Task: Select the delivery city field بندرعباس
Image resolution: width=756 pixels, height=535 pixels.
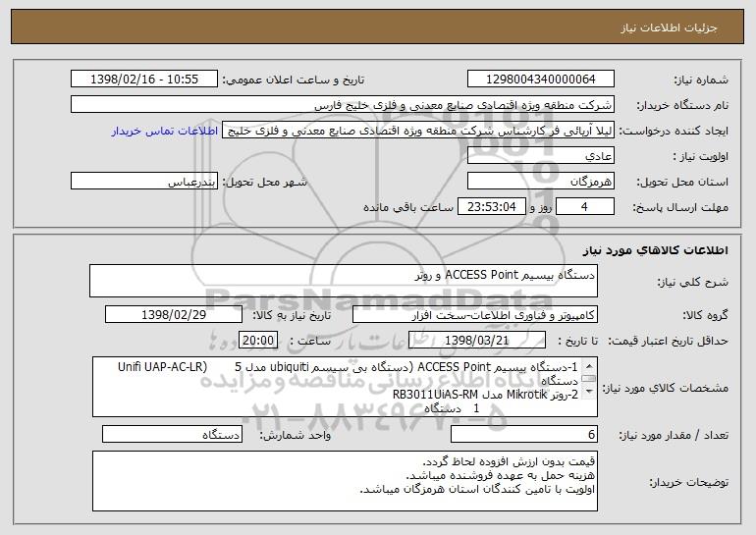Action: (144, 182)
